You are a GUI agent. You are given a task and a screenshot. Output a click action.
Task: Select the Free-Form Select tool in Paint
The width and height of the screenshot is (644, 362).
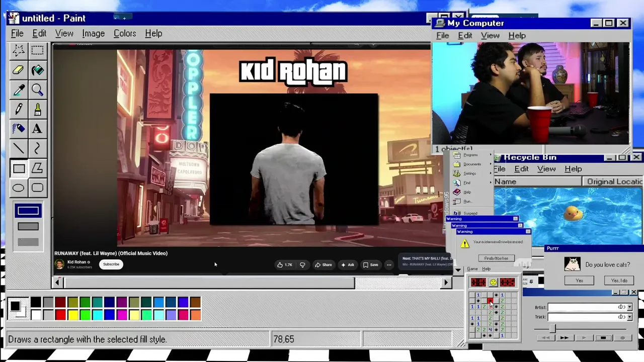coord(19,50)
